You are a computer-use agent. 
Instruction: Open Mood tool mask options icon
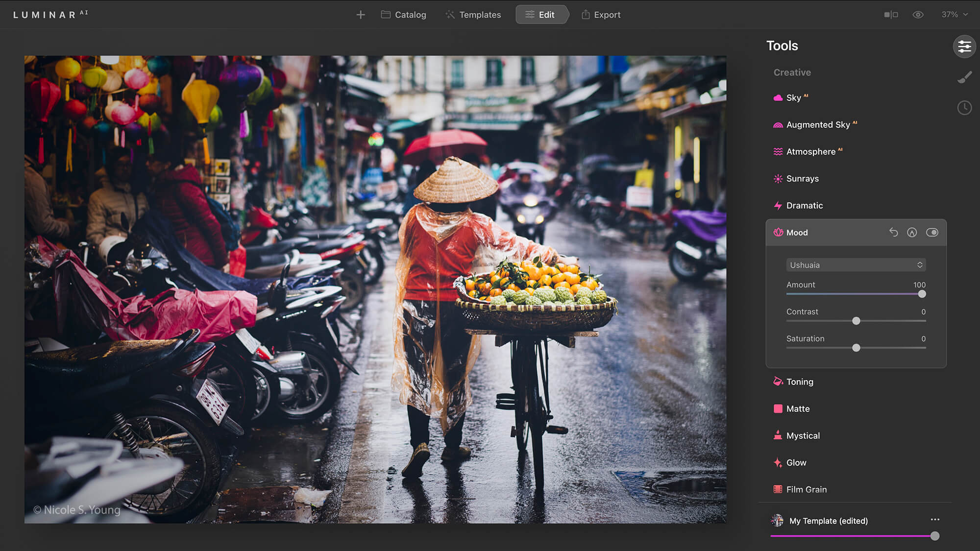click(912, 232)
